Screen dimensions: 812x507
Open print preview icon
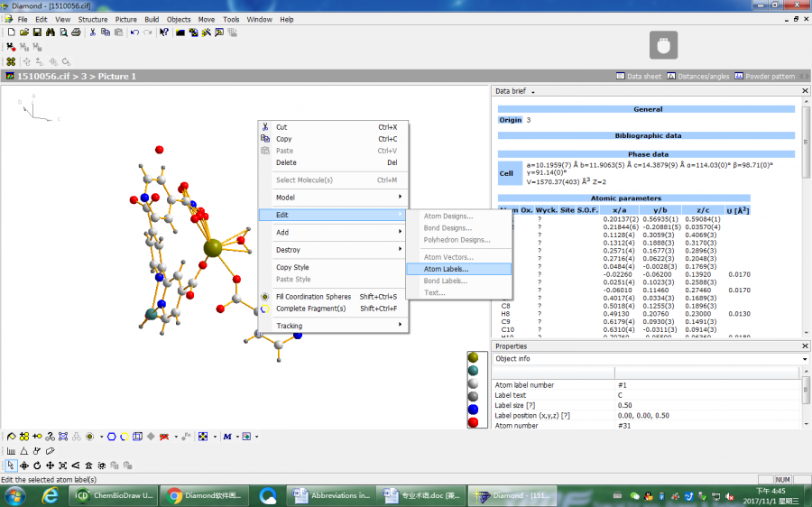[63, 32]
